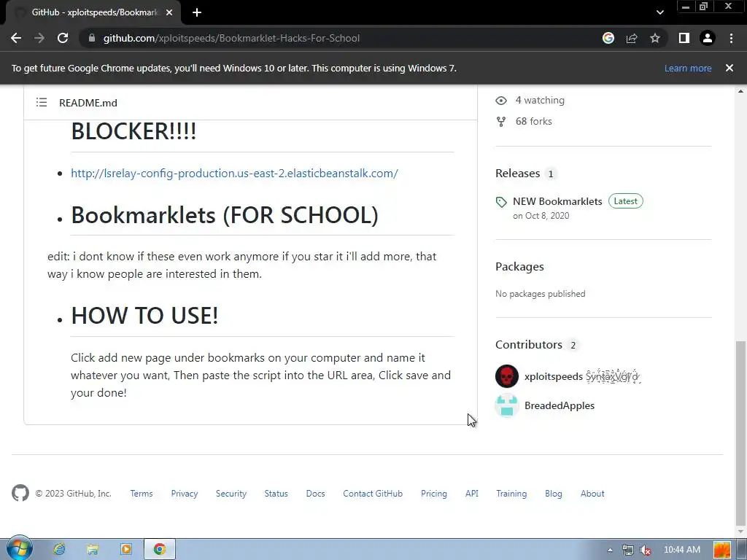Viewport: 747px width, 560px height.
Task: Open the Windows Start menu
Action: pyautogui.click(x=19, y=548)
